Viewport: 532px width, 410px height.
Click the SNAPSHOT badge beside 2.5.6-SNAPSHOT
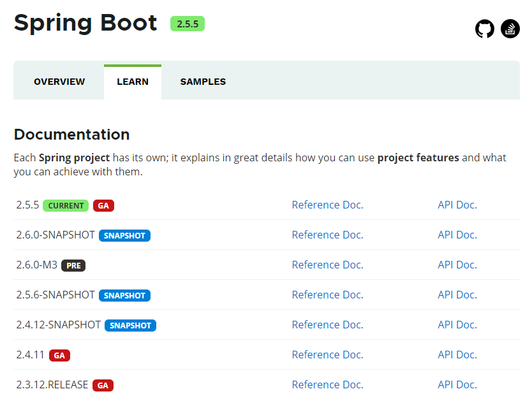(x=124, y=295)
